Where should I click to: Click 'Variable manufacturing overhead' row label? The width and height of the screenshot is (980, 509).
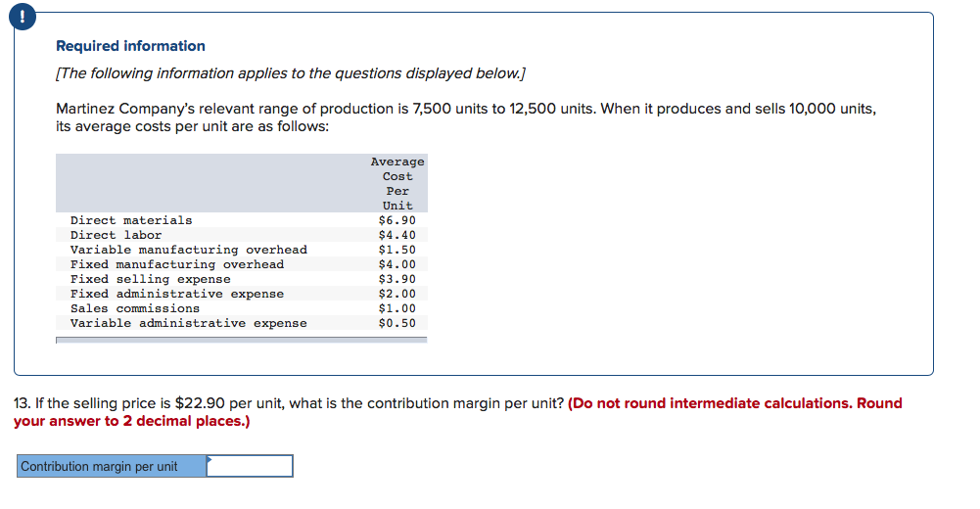[x=189, y=250]
